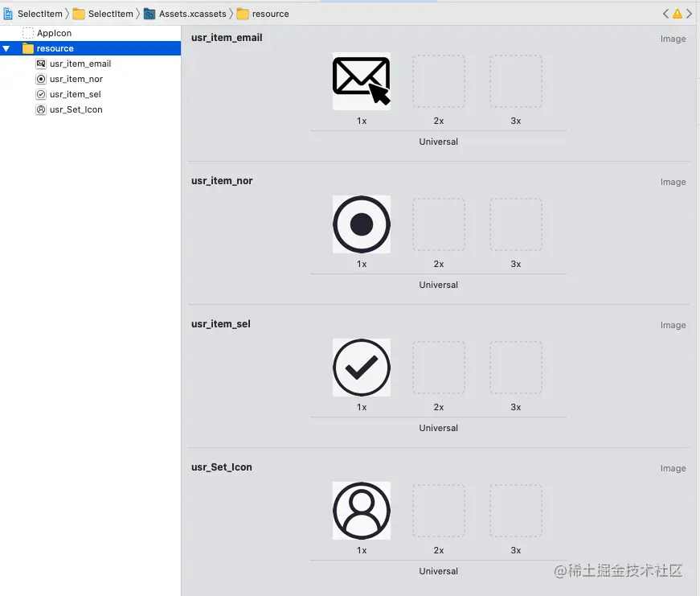The width and height of the screenshot is (700, 596).
Task: Select the usr_item_sel 3x empty slot
Action: tap(516, 368)
